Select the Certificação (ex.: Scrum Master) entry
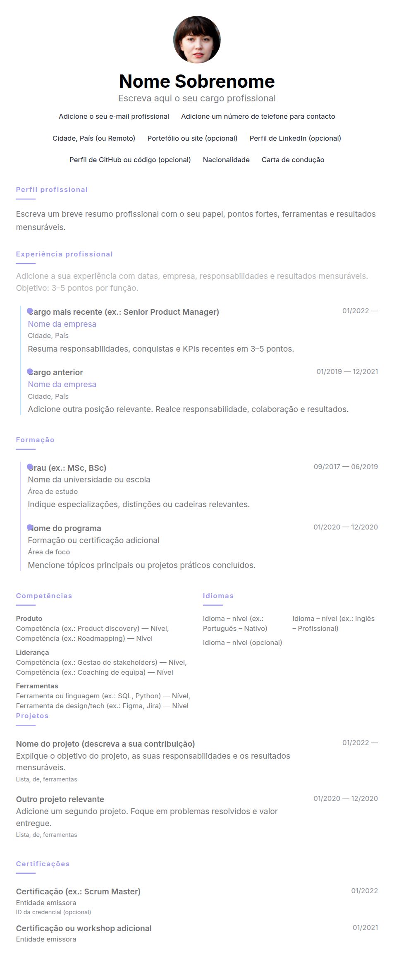The height and width of the screenshot is (980, 394). click(78, 891)
